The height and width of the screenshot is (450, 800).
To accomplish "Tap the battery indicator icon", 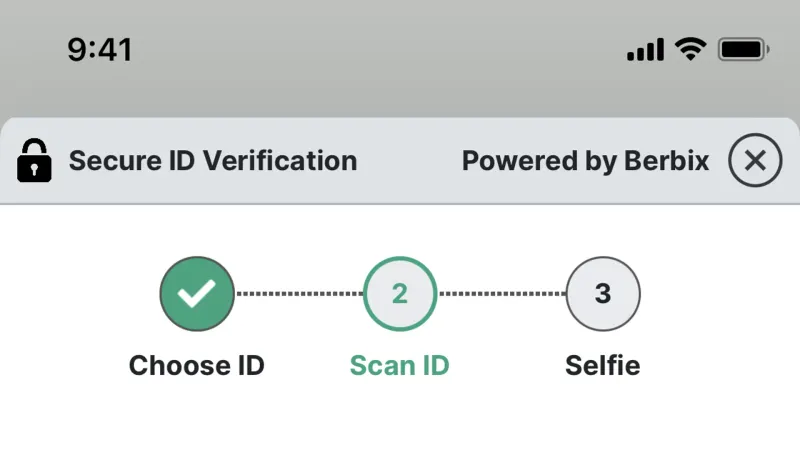I will click(x=743, y=49).
